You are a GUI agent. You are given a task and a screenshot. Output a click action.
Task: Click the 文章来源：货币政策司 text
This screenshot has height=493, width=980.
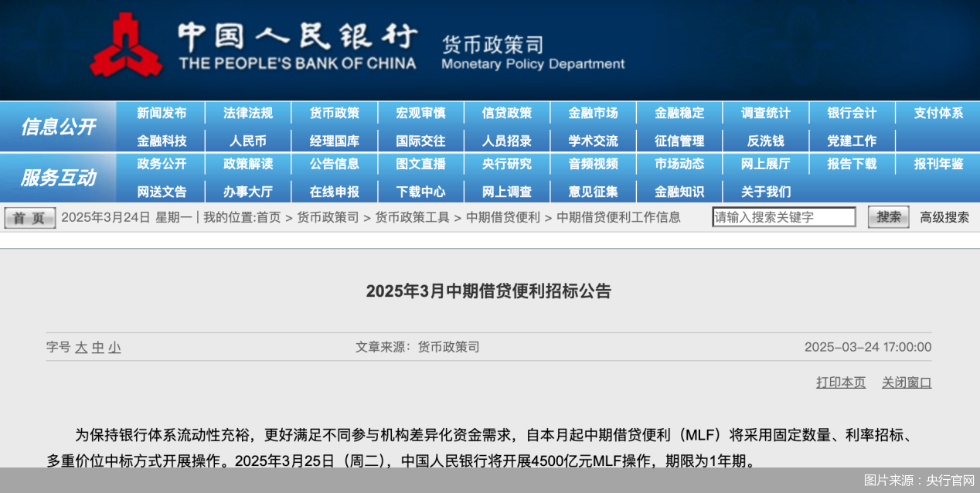point(417,348)
